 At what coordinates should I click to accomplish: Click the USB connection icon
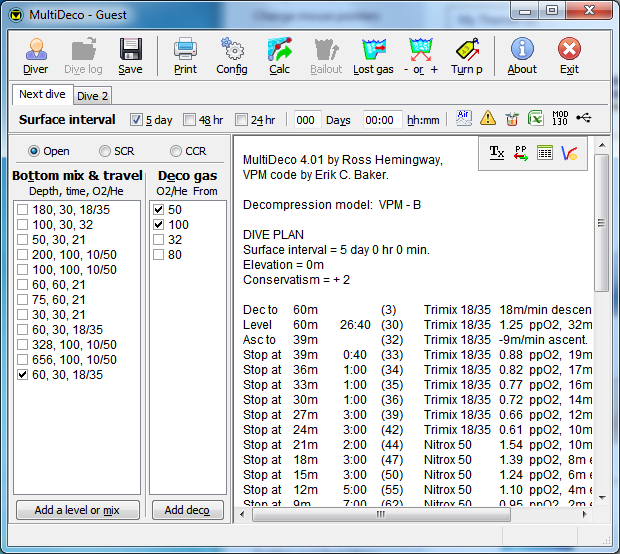pos(584,118)
